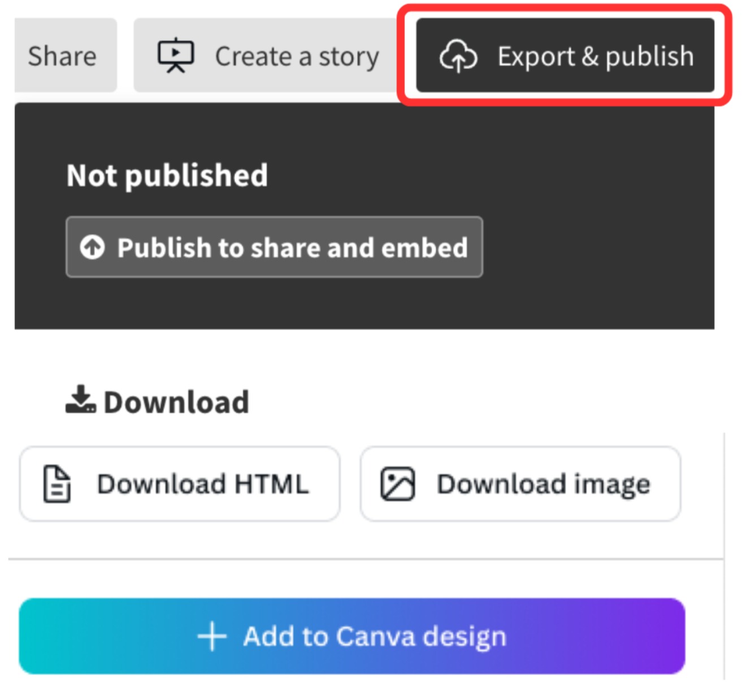Viewport: 747px width, 700px height.
Task: Click the download tray icon beside the Download heading
Action: coord(80,400)
